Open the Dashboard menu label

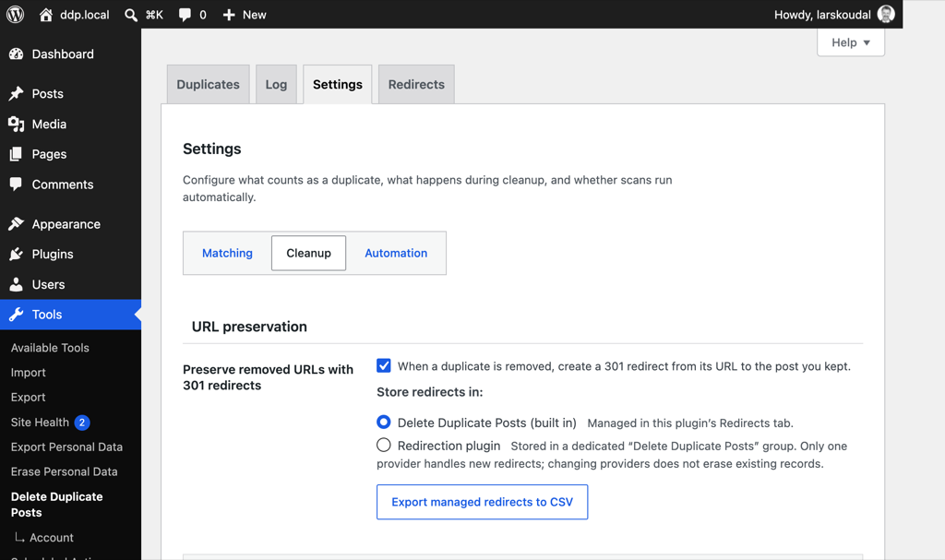[x=63, y=54]
